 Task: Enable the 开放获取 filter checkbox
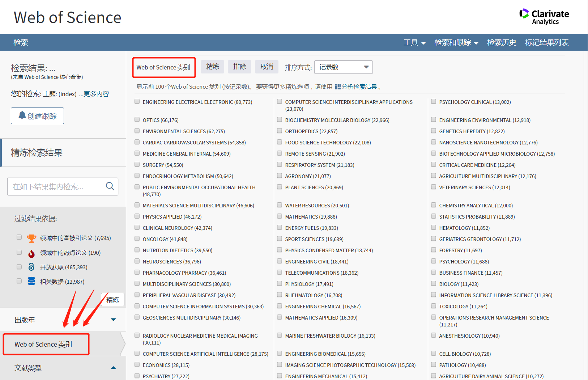[x=19, y=267]
